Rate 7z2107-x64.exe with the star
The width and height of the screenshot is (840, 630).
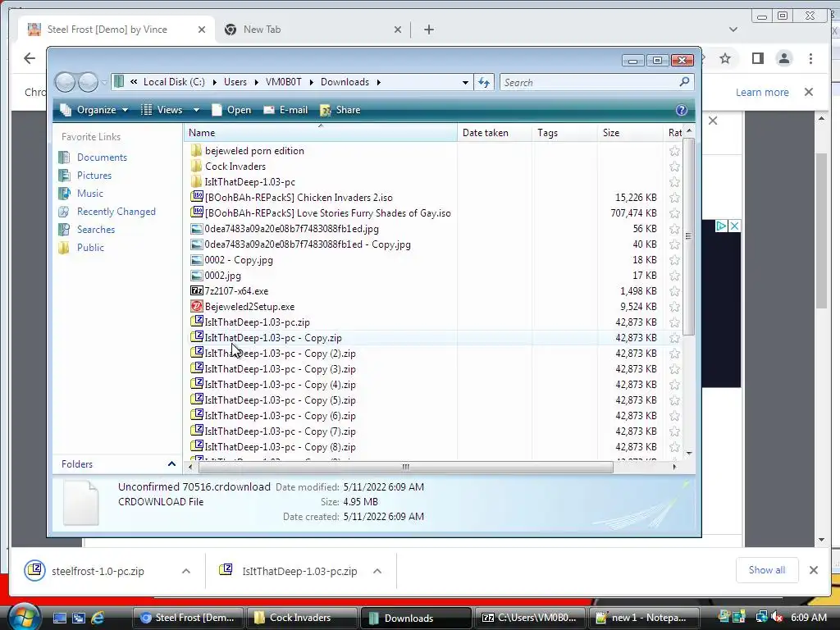pos(674,291)
